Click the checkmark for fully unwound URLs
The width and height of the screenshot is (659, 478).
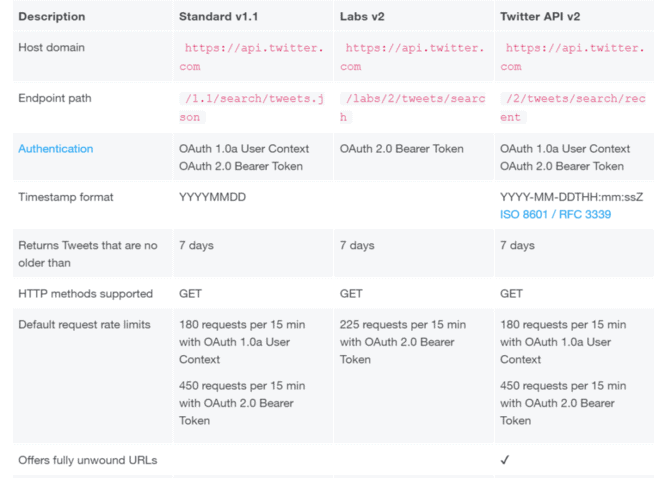coord(505,460)
